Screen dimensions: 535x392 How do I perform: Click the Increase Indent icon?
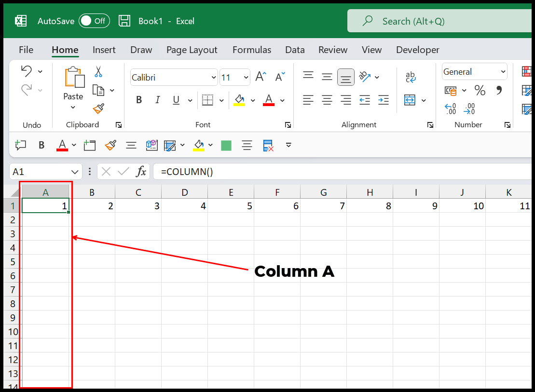point(383,100)
